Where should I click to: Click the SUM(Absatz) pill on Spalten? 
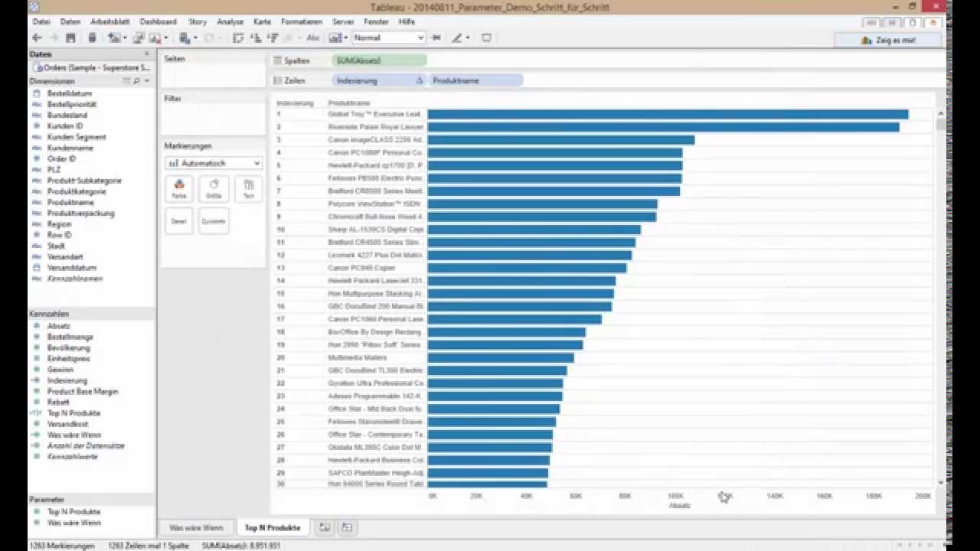pos(380,60)
